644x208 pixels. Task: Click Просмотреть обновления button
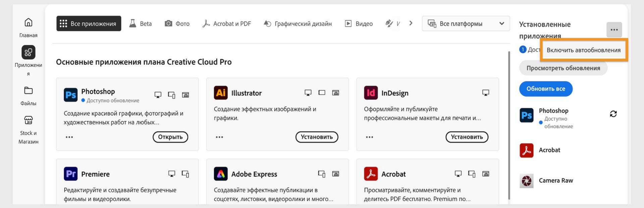563,68
